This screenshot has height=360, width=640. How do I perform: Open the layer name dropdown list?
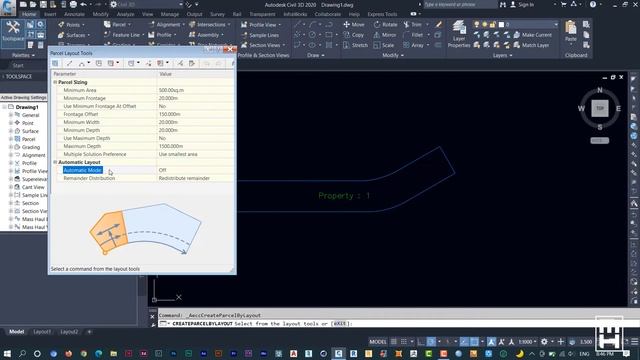click(x=556, y=24)
